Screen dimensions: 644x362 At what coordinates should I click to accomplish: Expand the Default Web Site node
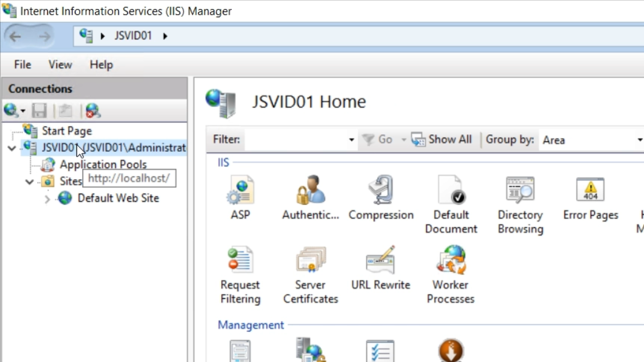click(x=47, y=199)
